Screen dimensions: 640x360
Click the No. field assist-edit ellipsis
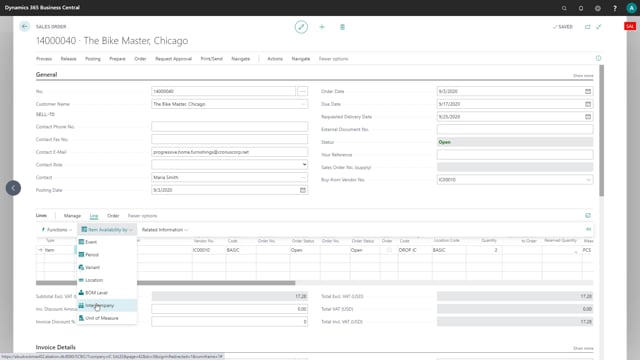coord(302,91)
